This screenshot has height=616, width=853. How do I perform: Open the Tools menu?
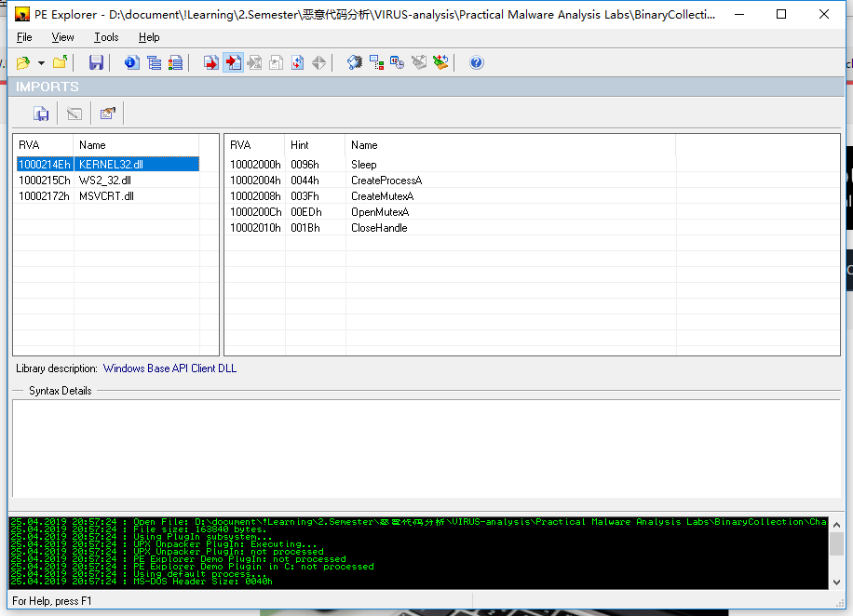(105, 37)
